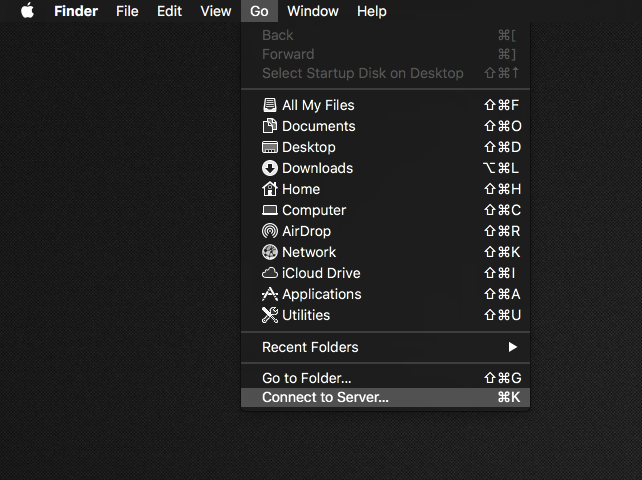The width and height of the screenshot is (642, 480).
Task: Click the ⌘K shortcut beside Connect to Server
Action: [x=509, y=397]
